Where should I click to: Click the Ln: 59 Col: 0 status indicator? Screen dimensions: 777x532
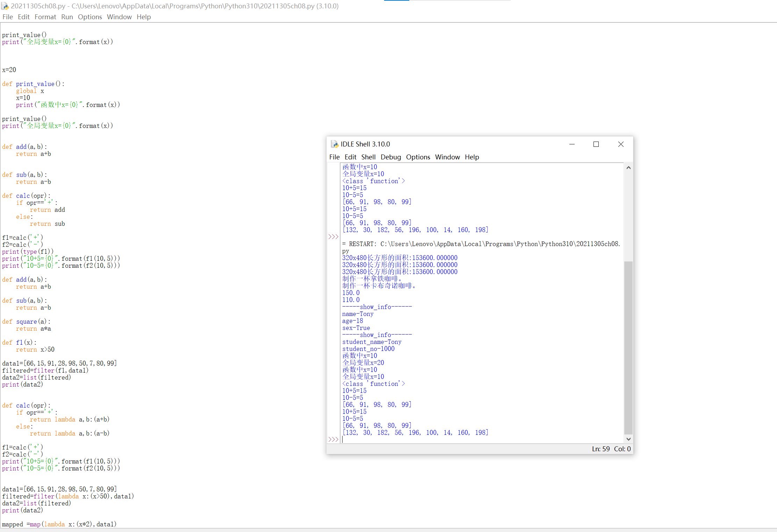611,449
